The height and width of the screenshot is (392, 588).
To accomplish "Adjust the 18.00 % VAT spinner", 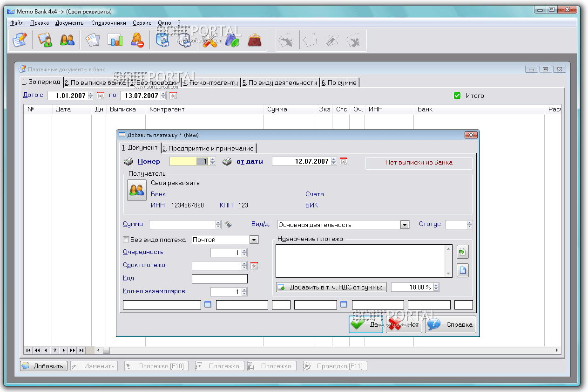I will point(436,287).
